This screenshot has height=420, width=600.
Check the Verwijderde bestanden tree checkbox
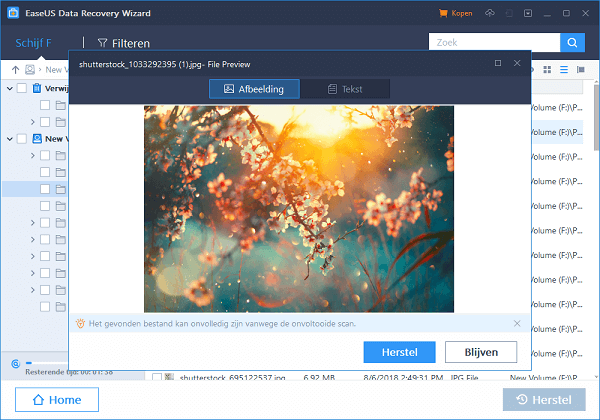pyautogui.click(x=22, y=88)
